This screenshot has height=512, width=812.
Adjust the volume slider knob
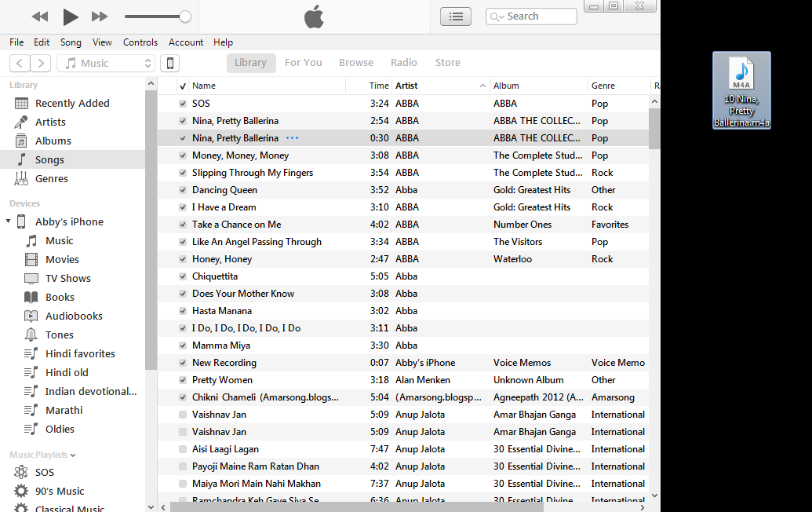(x=185, y=16)
